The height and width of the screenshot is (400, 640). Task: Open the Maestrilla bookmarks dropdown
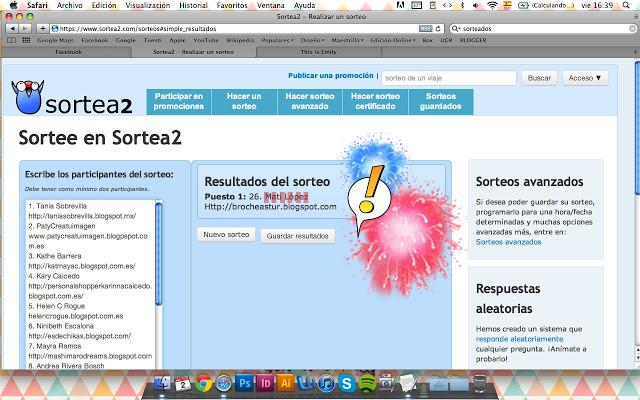pyautogui.click(x=347, y=40)
